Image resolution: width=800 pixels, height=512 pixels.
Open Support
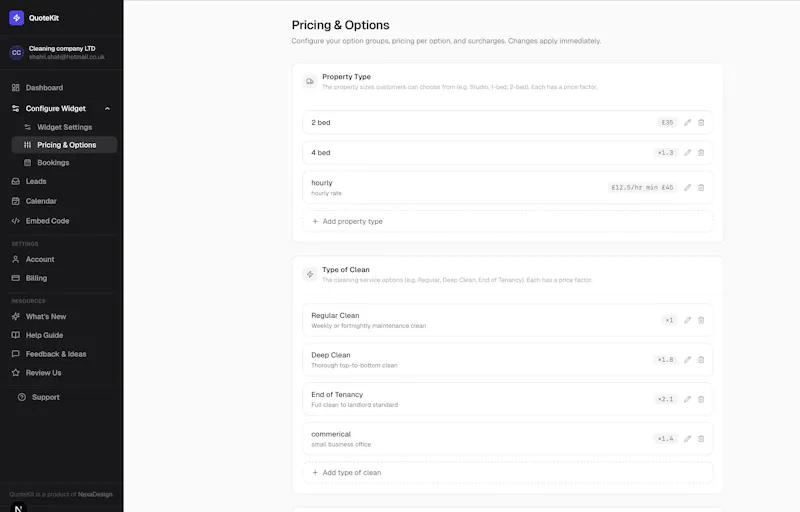45,397
